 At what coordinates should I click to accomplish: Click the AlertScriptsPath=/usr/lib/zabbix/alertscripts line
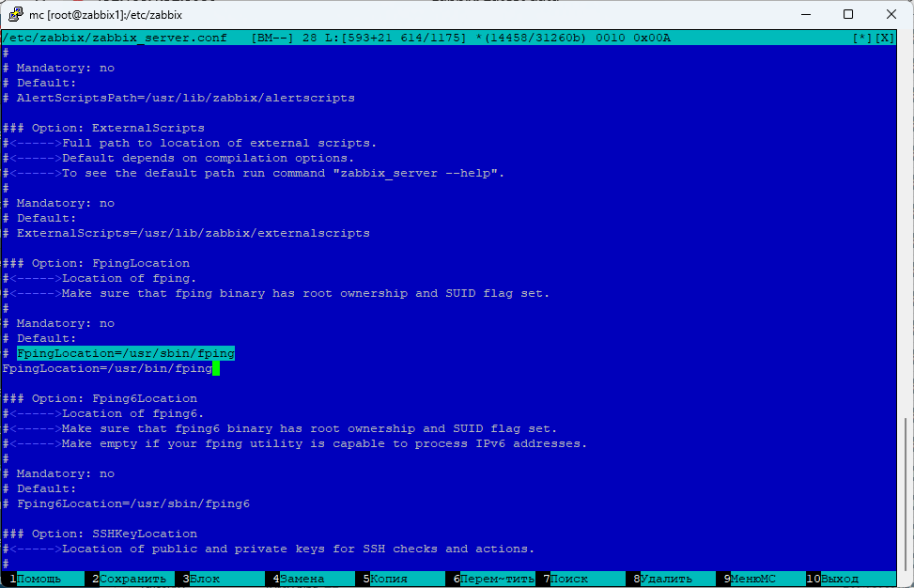[x=178, y=98]
